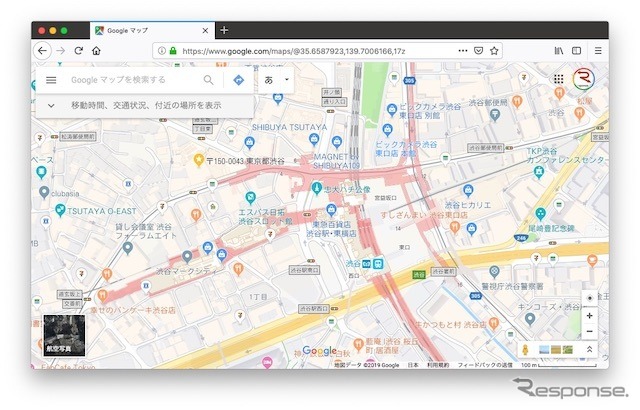The image size is (640, 410).
Task: Toggle the browser sidebar view
Action: tap(576, 51)
